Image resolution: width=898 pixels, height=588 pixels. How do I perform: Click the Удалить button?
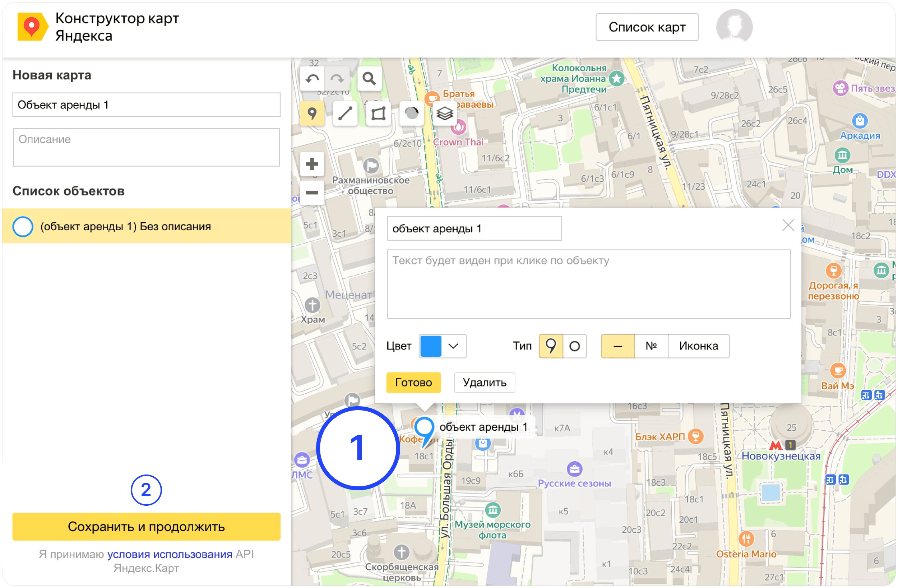pos(485,383)
